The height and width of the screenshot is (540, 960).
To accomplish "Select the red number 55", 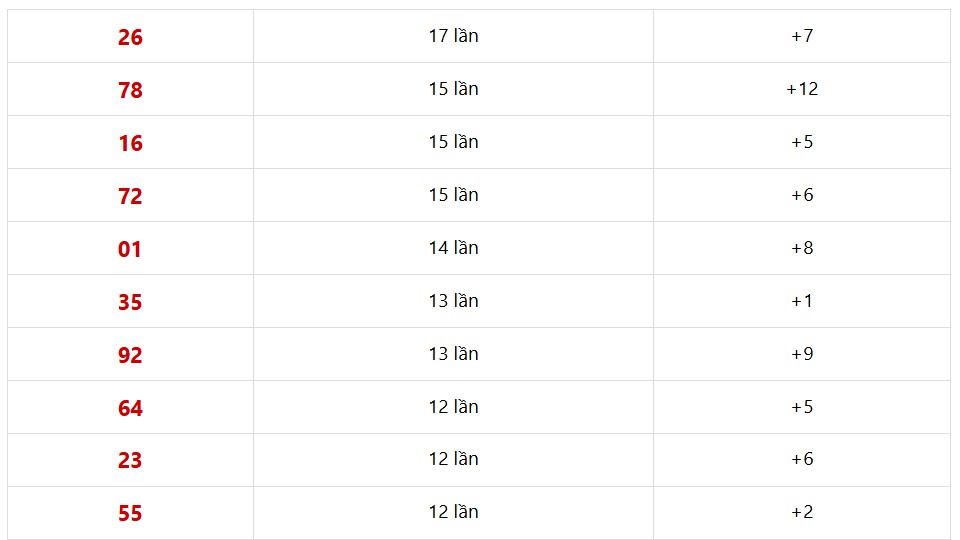I will (x=130, y=513).
